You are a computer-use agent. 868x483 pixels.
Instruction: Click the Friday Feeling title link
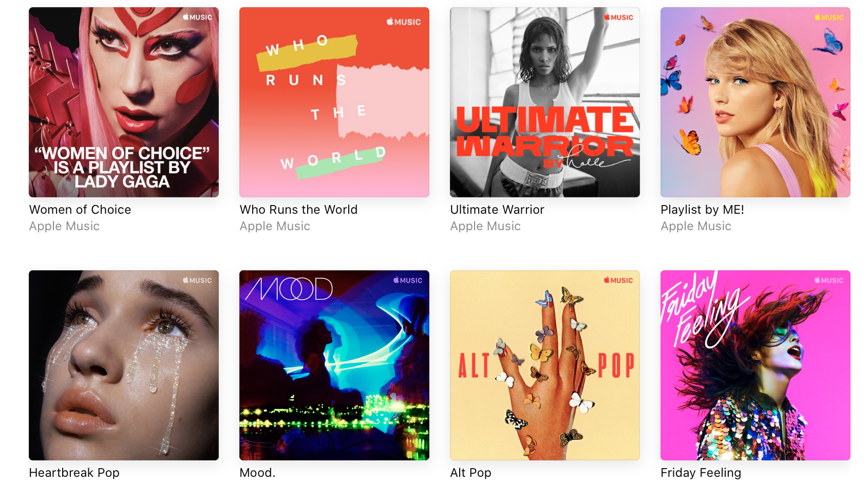[x=701, y=473]
